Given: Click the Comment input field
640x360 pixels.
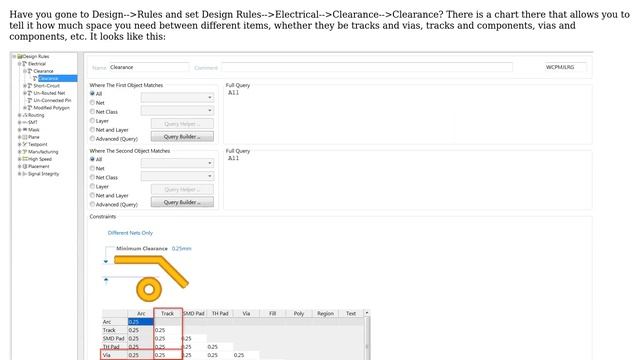Looking at the screenshot, I should tap(367, 67).
